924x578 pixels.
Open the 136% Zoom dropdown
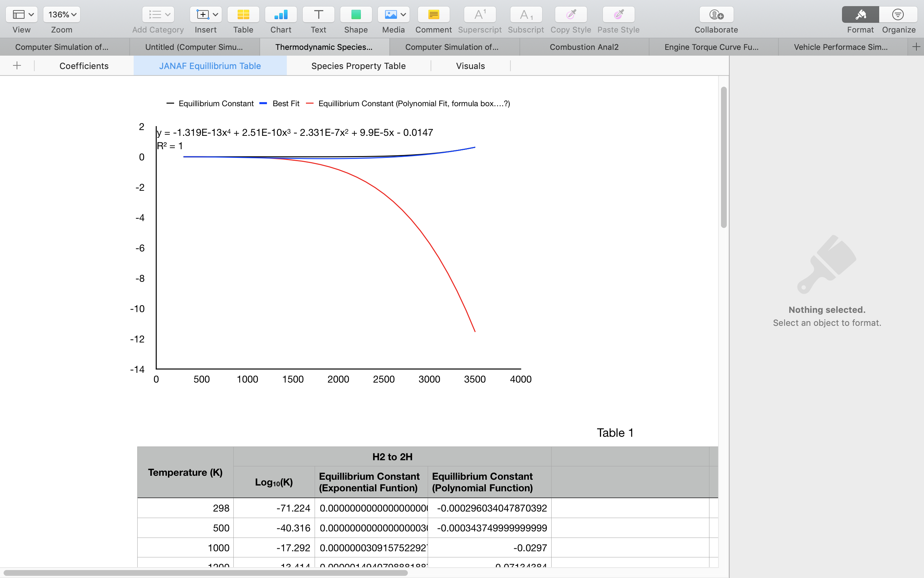coord(61,14)
